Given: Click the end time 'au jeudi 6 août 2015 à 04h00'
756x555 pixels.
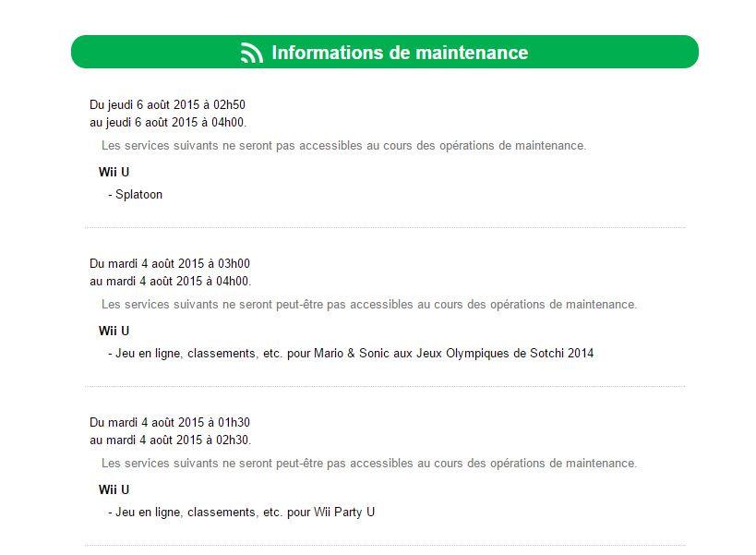Looking at the screenshot, I should (x=168, y=123).
